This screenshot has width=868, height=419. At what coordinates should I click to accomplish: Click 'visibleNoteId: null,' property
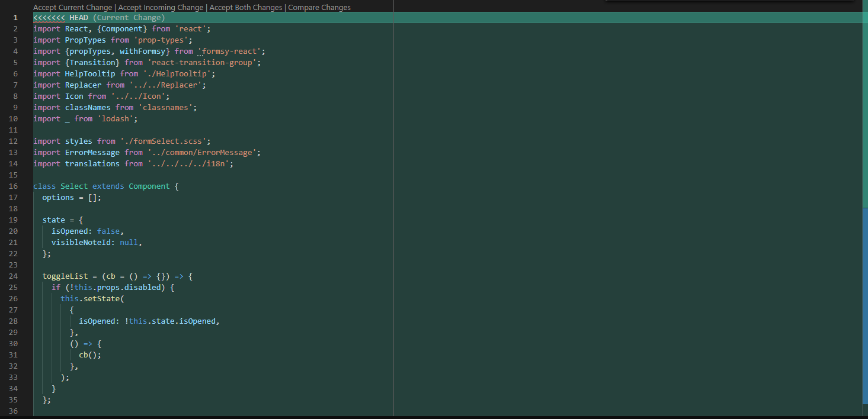pos(97,243)
